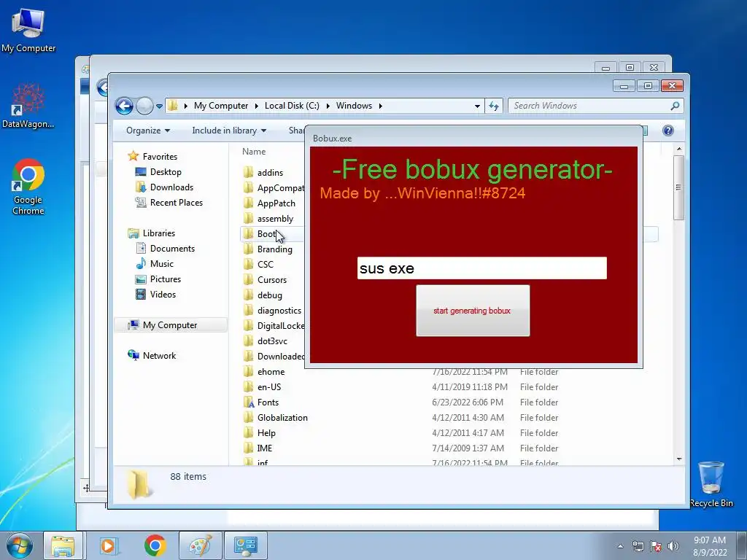Open the Google Chrome desktop shortcut

pyautogui.click(x=28, y=187)
